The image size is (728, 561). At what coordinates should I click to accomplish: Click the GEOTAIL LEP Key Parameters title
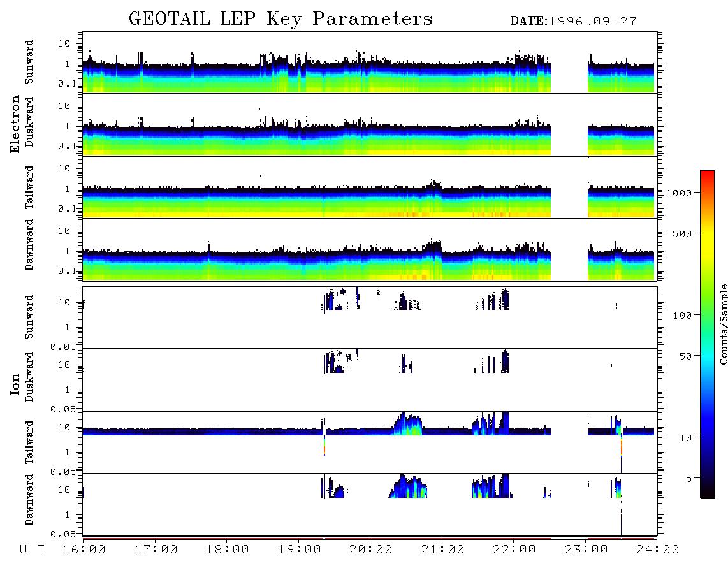280,19
